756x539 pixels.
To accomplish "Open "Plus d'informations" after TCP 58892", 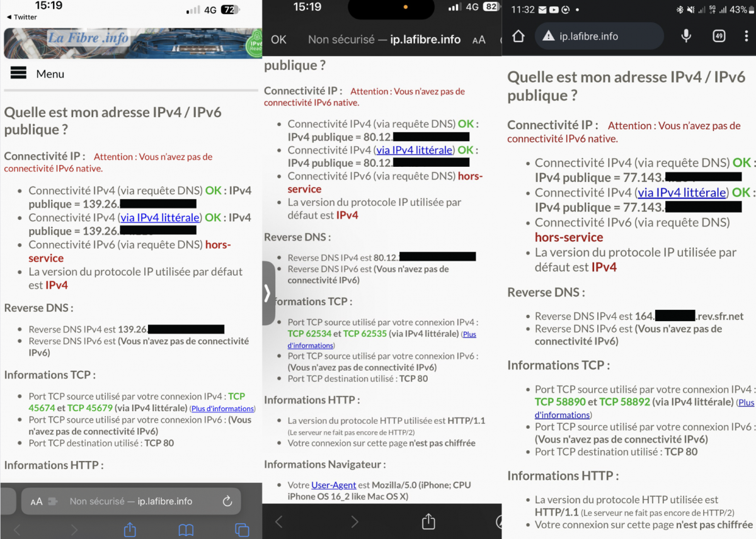I will [746, 402].
